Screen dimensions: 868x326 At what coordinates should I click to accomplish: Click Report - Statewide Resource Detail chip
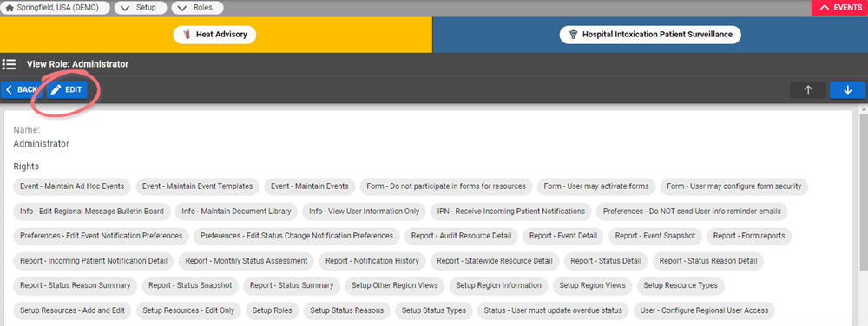[495, 261]
